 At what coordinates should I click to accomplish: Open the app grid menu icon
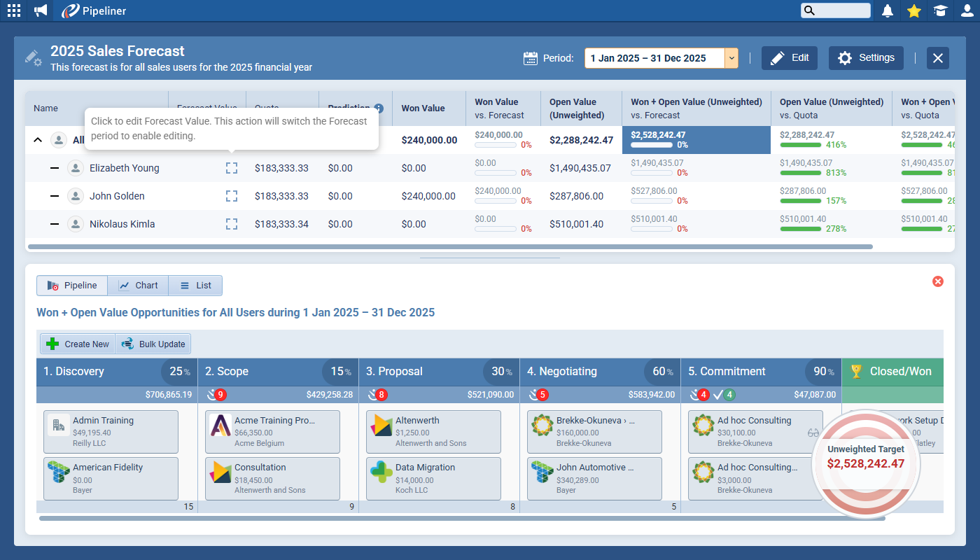click(13, 10)
